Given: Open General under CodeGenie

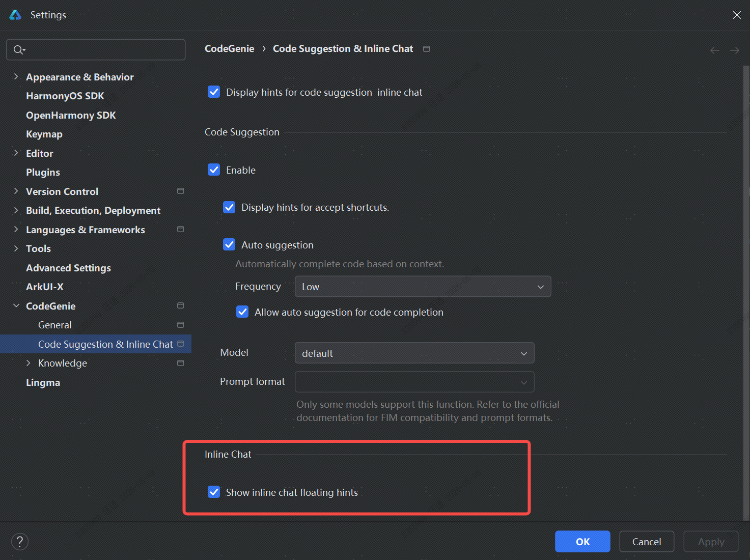Looking at the screenshot, I should [x=55, y=325].
